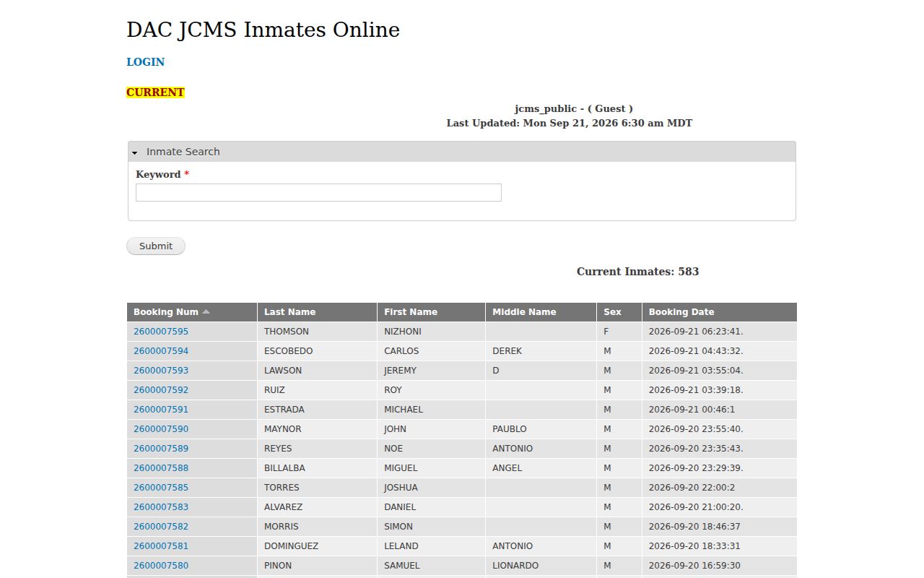Collapse the Inmate Search panel arrow
The image size is (924, 578).
click(x=135, y=152)
